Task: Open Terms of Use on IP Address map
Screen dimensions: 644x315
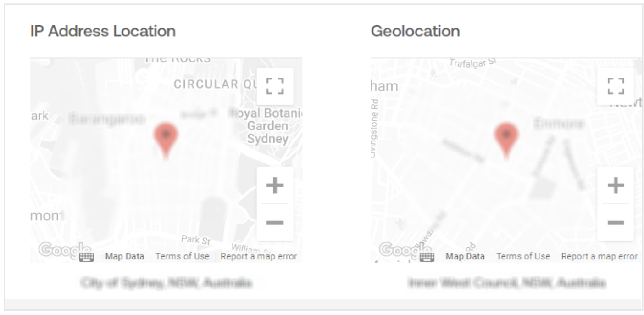Action: pos(182,257)
